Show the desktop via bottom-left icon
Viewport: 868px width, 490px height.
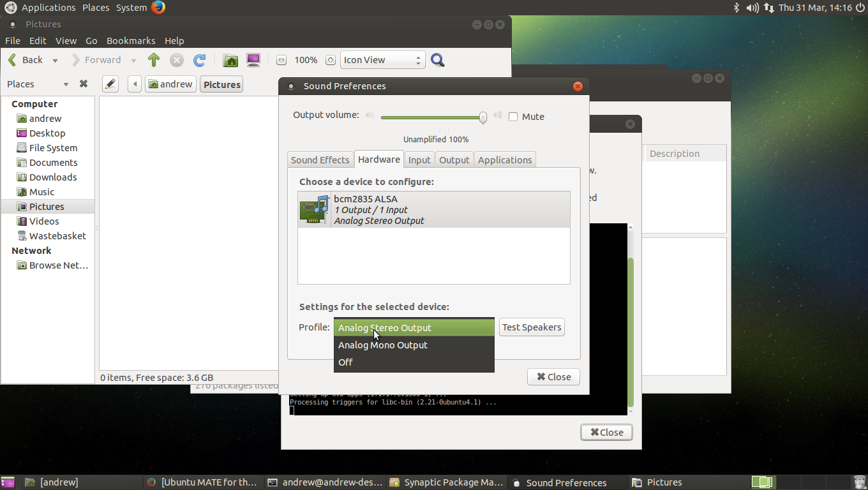(8, 482)
